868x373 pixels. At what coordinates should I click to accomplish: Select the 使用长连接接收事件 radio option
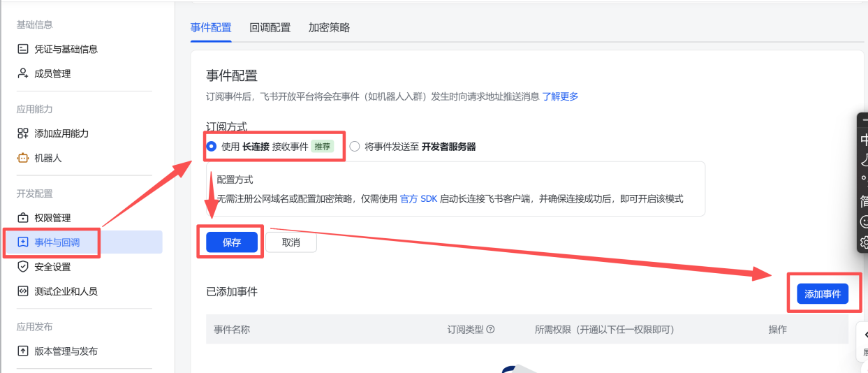coord(211,147)
